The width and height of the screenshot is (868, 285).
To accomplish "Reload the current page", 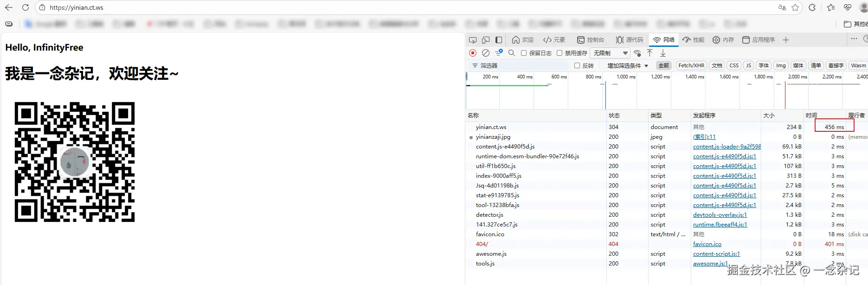I will [x=26, y=7].
